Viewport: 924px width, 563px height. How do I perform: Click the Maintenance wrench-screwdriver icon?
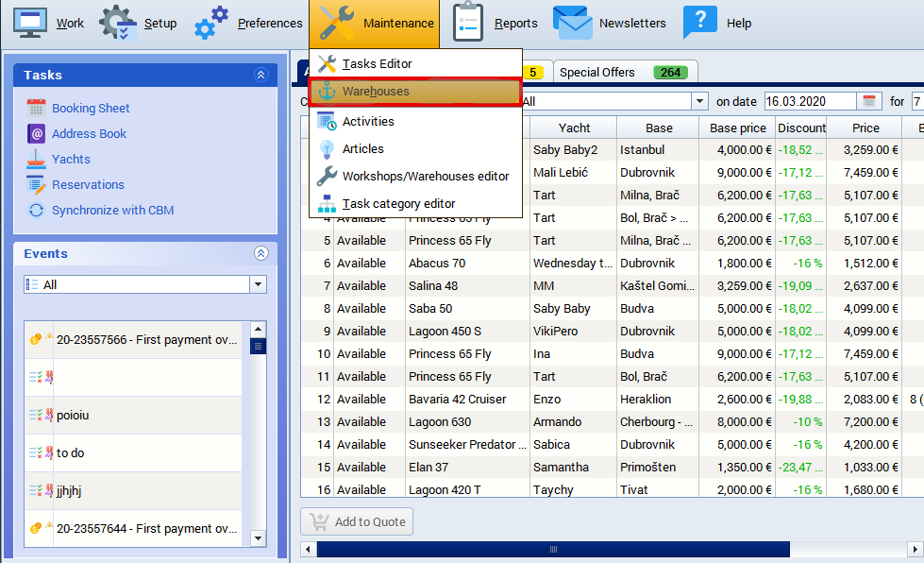point(337,23)
